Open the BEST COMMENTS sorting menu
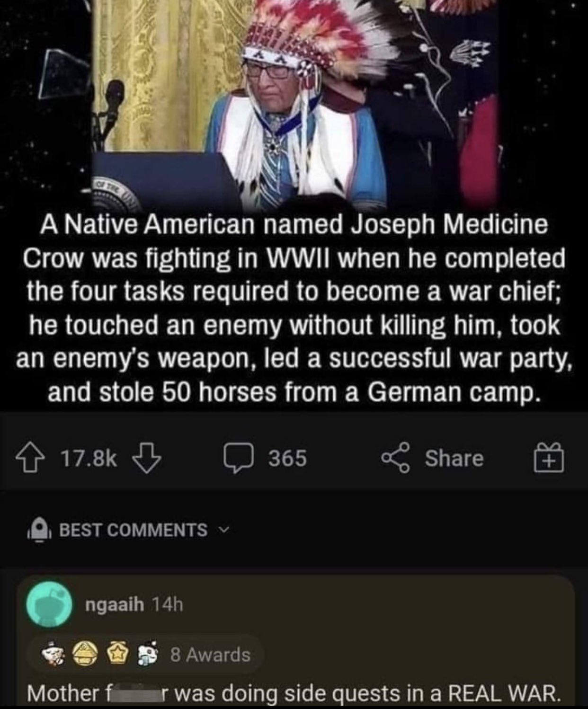 pyautogui.click(x=134, y=530)
